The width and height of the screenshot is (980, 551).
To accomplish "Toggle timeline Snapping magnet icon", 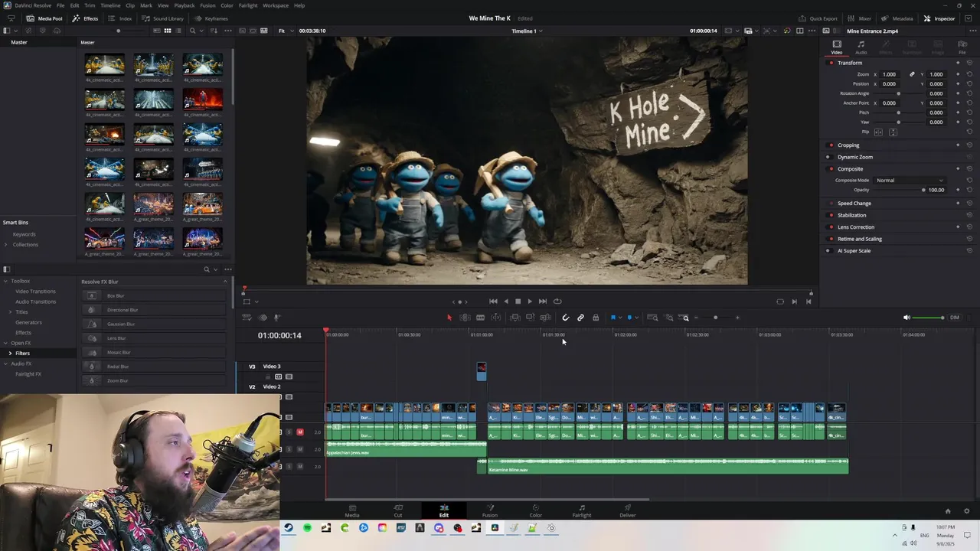I will 565,318.
